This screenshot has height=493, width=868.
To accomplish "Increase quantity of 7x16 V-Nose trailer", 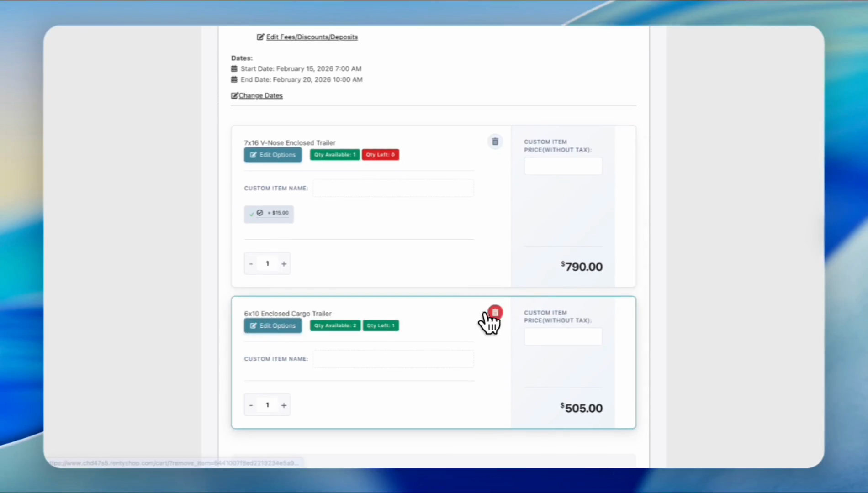I will 284,264.
